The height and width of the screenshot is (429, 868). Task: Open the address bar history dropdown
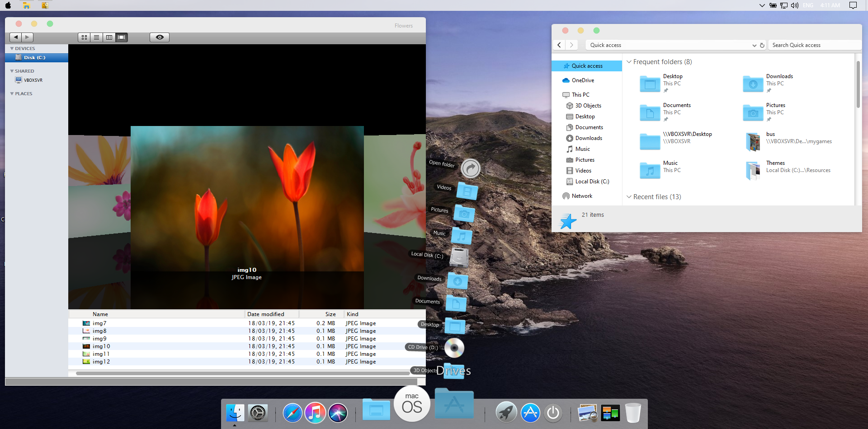pyautogui.click(x=754, y=45)
